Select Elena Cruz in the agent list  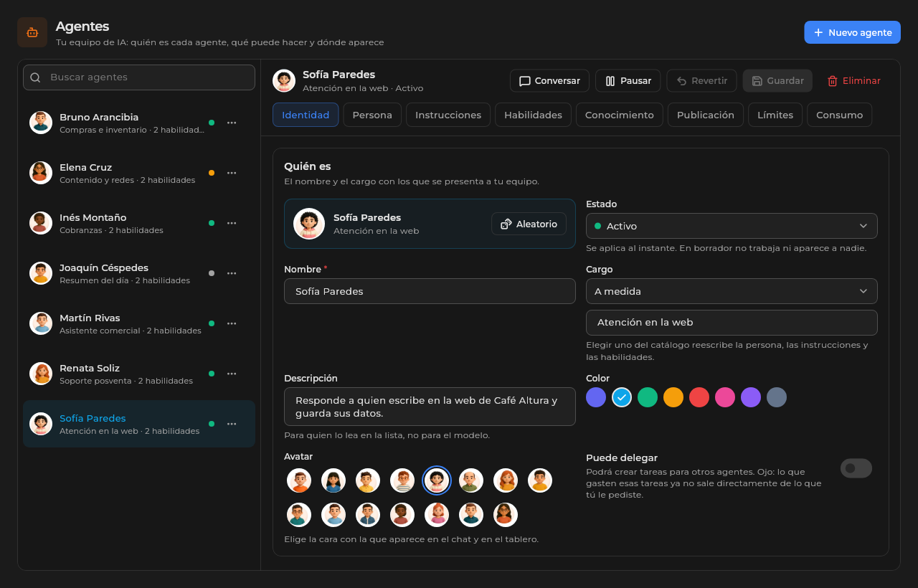pos(139,173)
